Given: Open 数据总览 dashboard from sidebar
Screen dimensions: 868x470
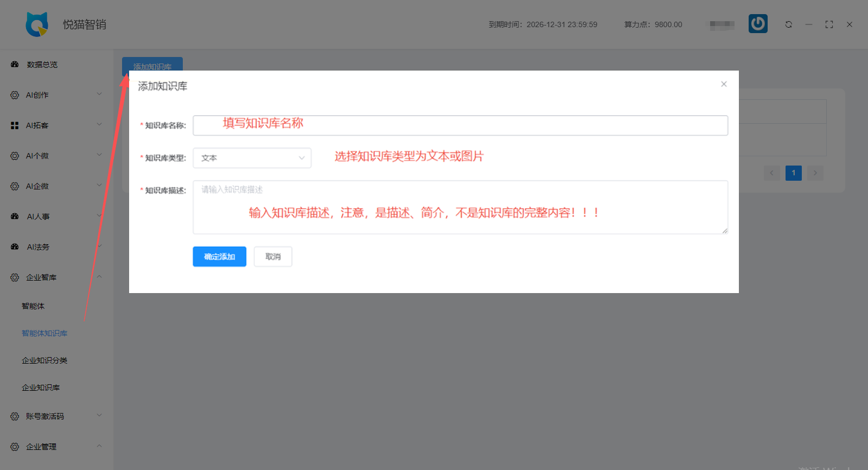Looking at the screenshot, I should pos(42,65).
